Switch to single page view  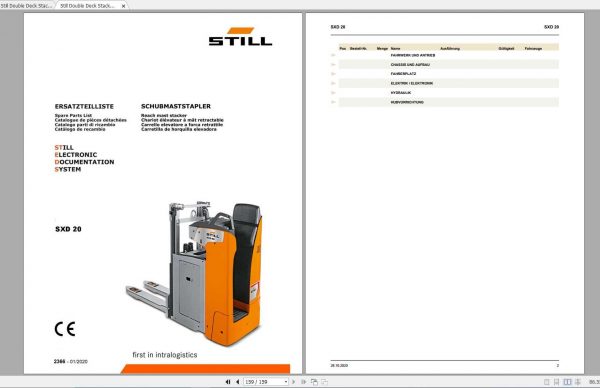[547, 382]
